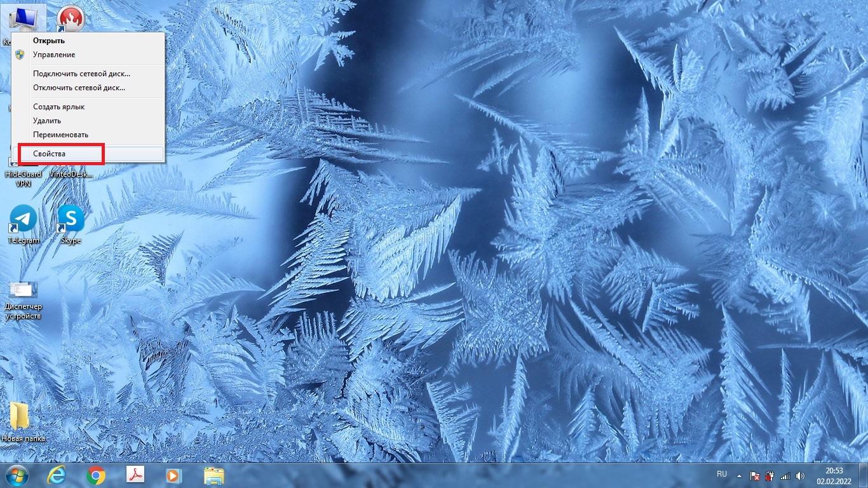Screen dimensions: 868x488
Task: Click the Диспетчер устройств desktop icon
Action: (x=23, y=292)
